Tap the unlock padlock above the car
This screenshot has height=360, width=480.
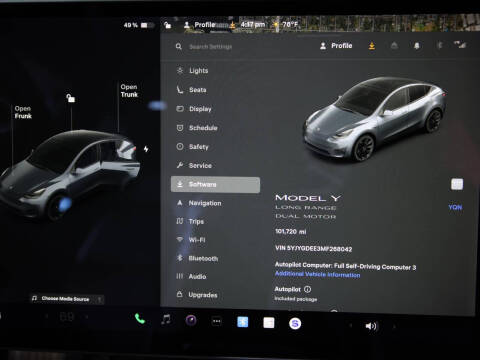70,98
